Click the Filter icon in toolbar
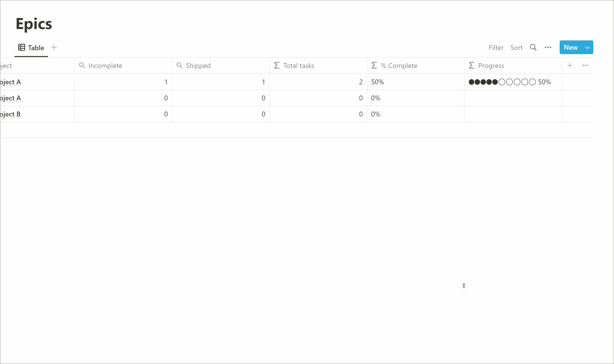The height and width of the screenshot is (364, 614). point(496,47)
